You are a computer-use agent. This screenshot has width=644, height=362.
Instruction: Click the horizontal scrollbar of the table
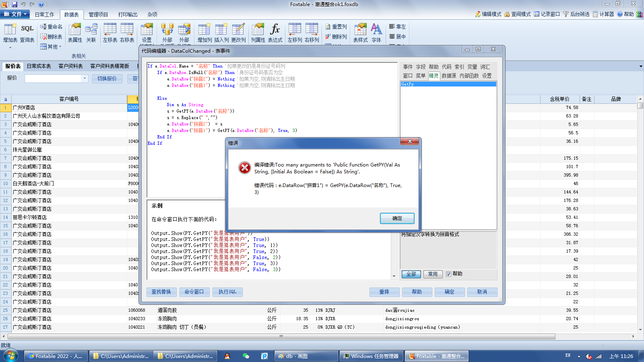[x=281, y=336]
